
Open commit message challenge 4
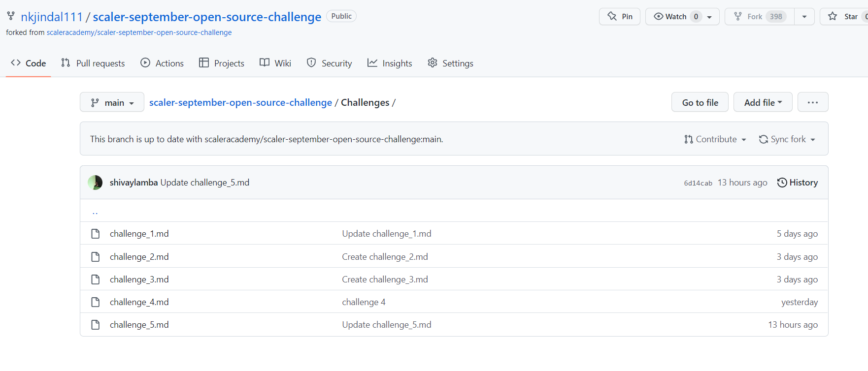click(x=364, y=302)
